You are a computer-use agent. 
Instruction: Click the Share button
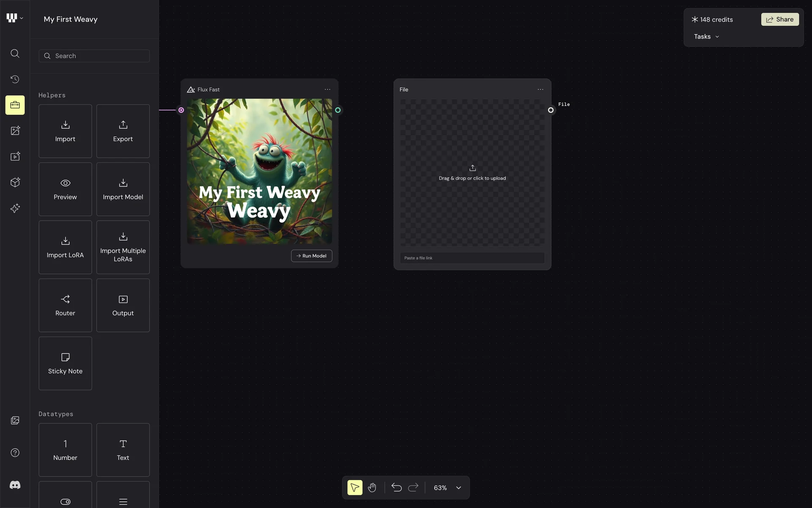(x=779, y=19)
